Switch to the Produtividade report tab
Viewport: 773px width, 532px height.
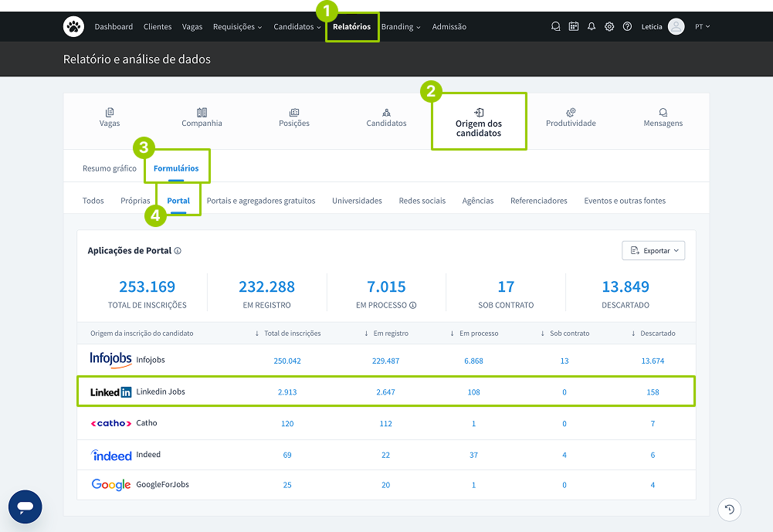[x=571, y=117]
